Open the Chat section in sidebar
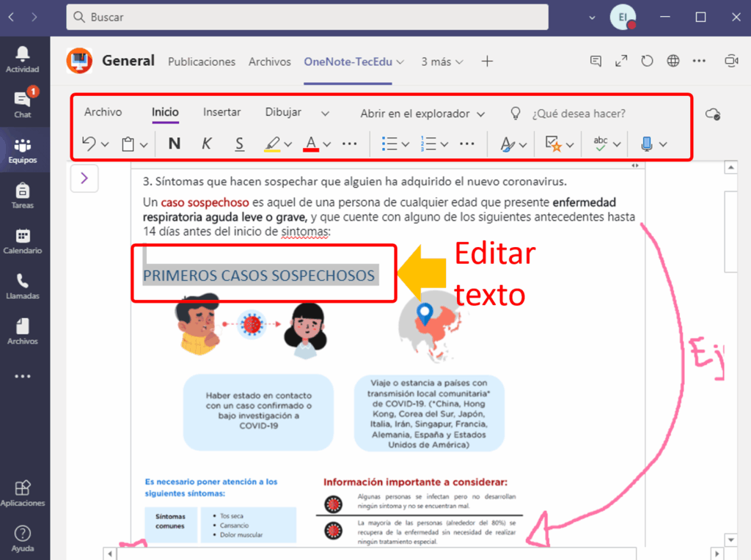Screen dimensions: 751x560 [23, 103]
